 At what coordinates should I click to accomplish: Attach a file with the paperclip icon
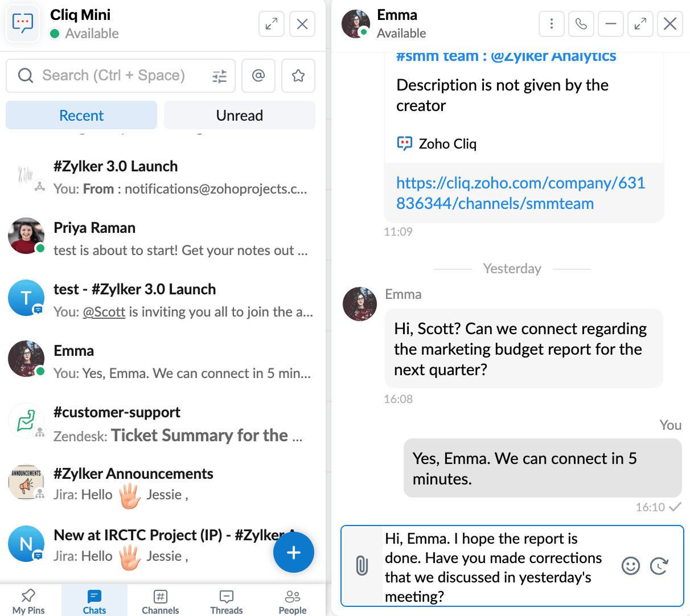362,565
